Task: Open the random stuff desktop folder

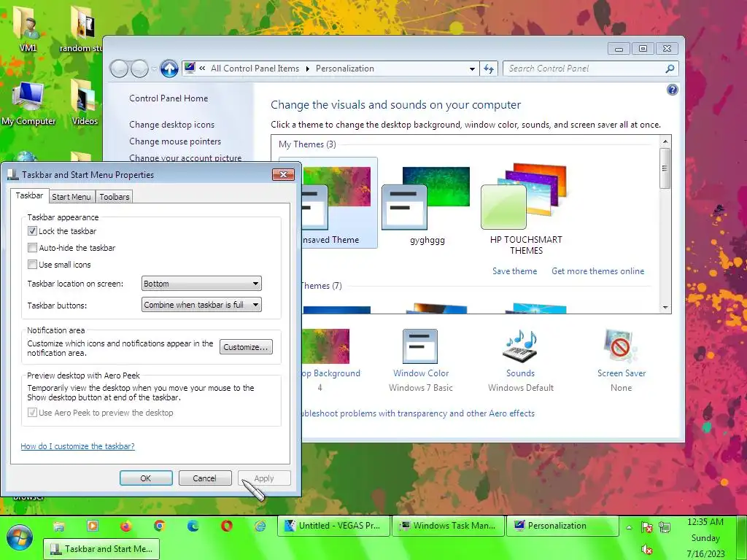Action: 82,29
